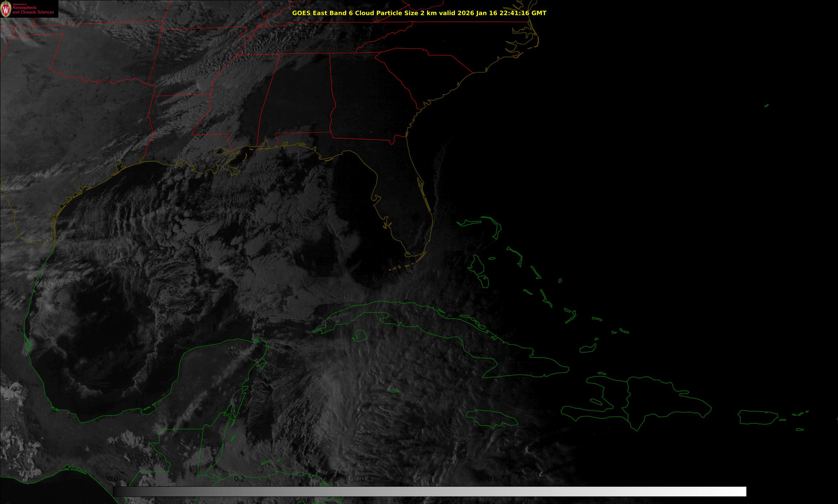Click the 0.0 colorbar tick label
This screenshot has width=838, height=504.
(113, 479)
